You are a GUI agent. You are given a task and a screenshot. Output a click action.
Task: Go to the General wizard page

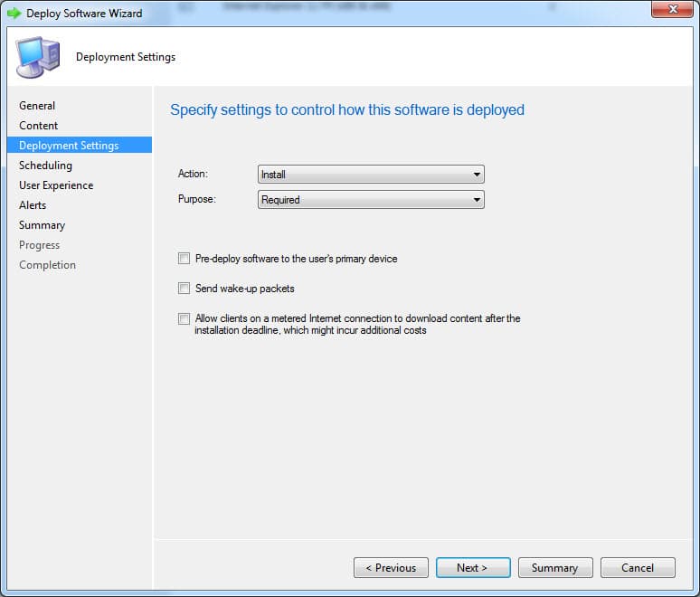click(37, 106)
